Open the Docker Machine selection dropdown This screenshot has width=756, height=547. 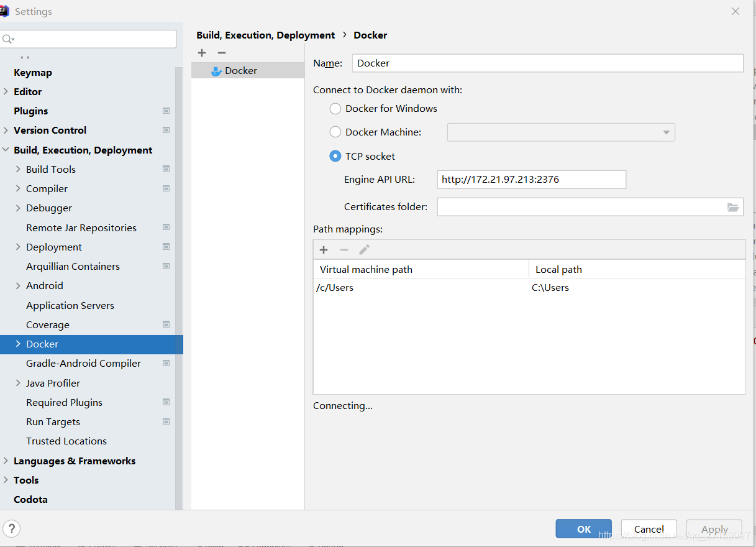(665, 132)
